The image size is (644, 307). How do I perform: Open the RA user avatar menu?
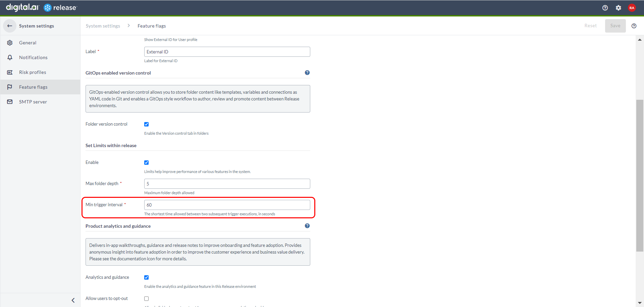click(632, 8)
